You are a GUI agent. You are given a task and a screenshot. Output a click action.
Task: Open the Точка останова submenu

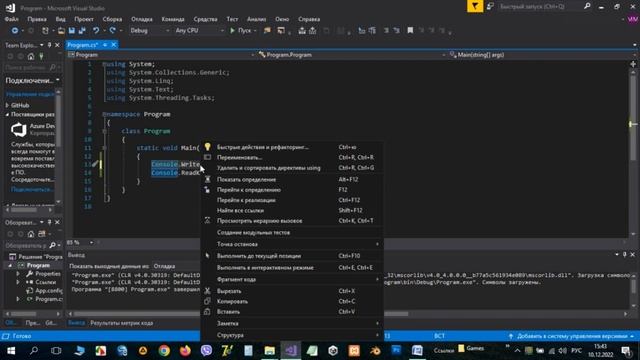pos(292,244)
